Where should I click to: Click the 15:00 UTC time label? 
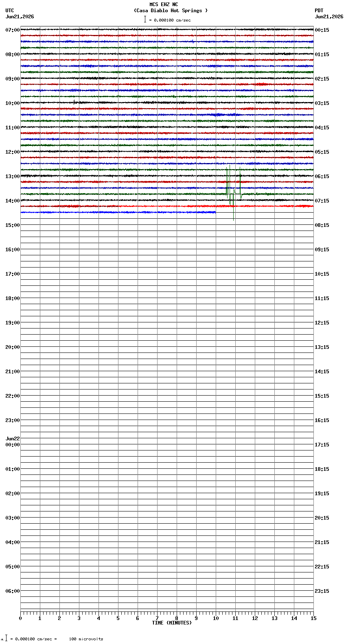13,225
